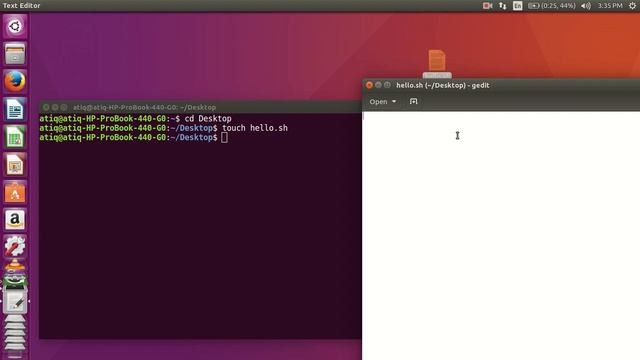Click the "cd Desktop" command in terminal

pyautogui.click(x=208, y=119)
